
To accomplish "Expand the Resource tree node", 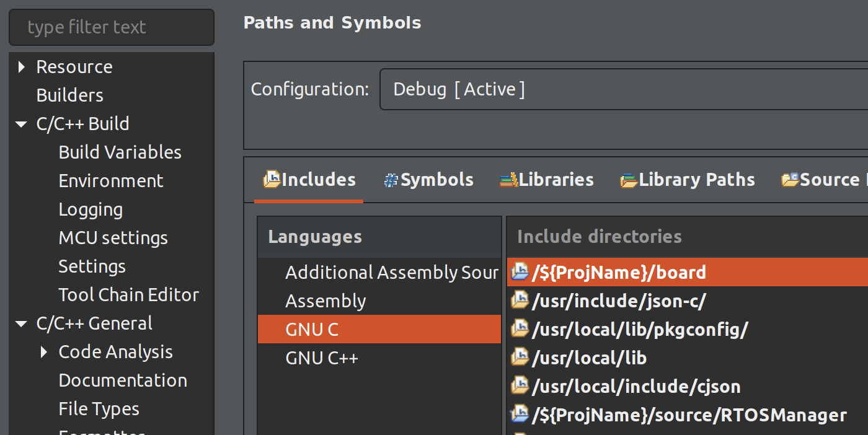I will tap(22, 67).
